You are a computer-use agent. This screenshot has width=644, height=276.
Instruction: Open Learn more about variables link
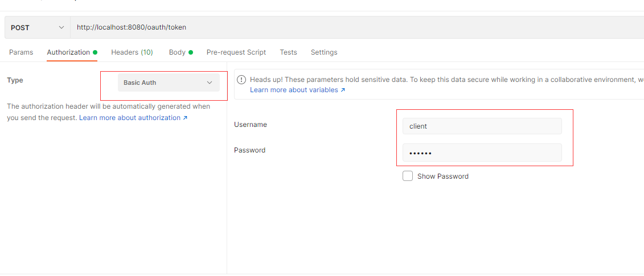(294, 90)
